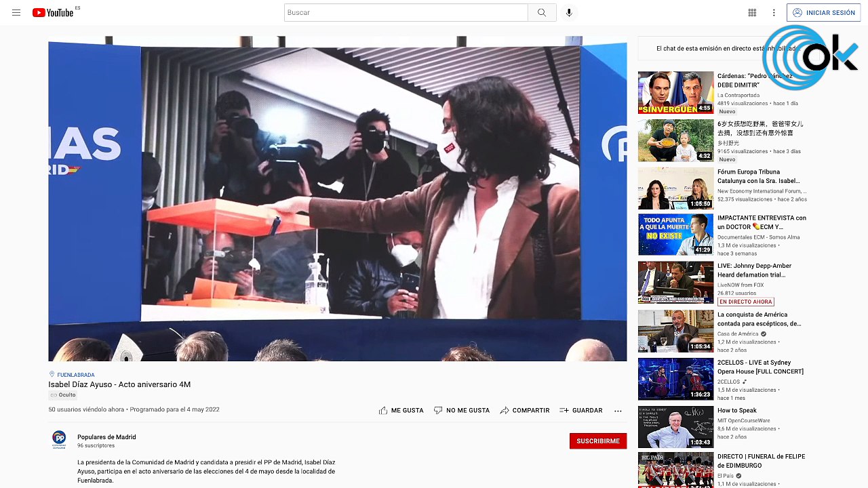Focus the Buscar search field
The height and width of the screenshot is (488, 868).
coord(406,13)
